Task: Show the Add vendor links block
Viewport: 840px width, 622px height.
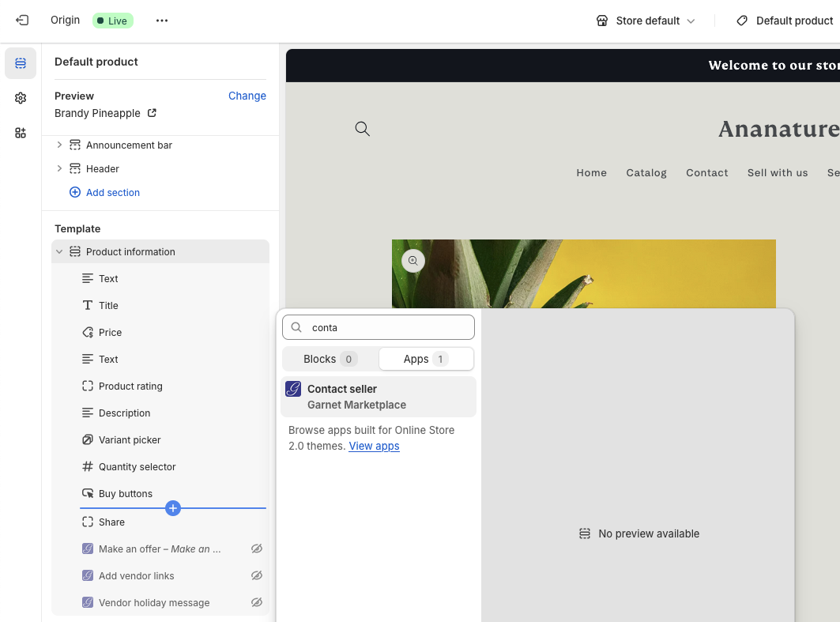Action: (257, 575)
